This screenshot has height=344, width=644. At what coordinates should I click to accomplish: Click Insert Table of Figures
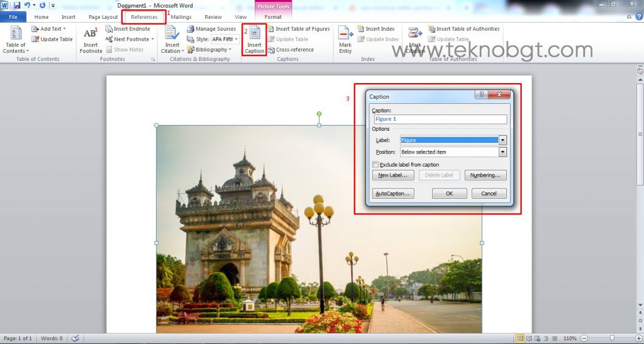(x=299, y=29)
